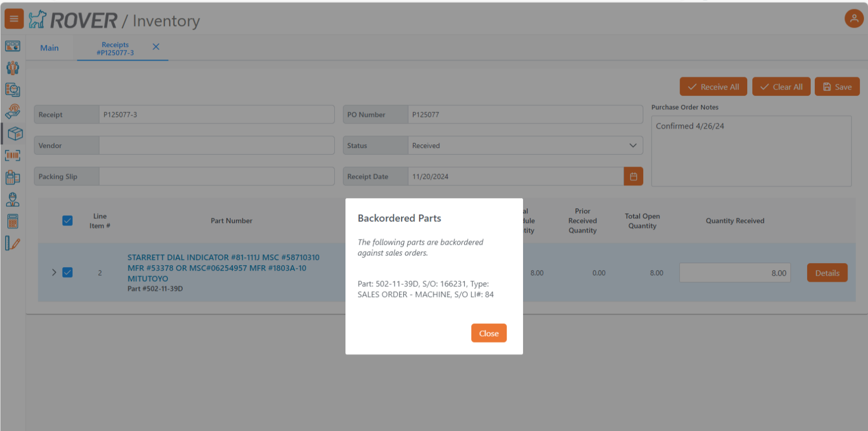Image resolution: width=868 pixels, height=431 pixels.
Task: Click the Purchase Order Notes text area
Action: [x=751, y=151]
